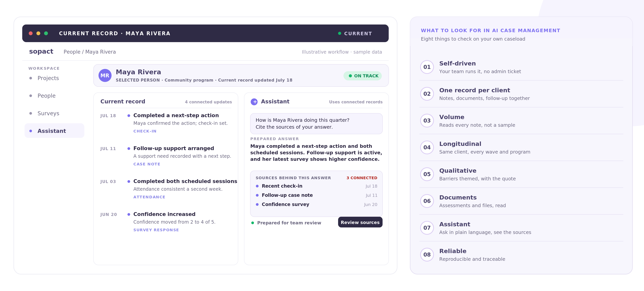Click the JUN 20 timeline date
This screenshot has height=291, width=644.
[x=108, y=215]
